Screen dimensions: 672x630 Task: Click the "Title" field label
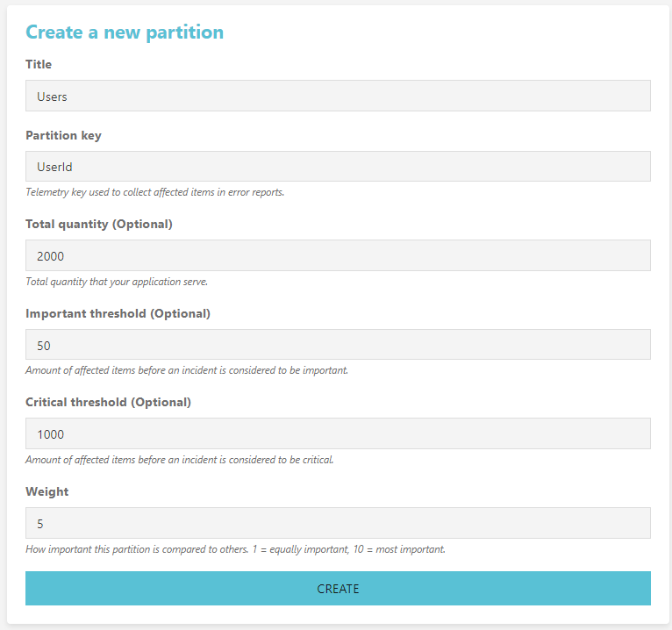39,64
